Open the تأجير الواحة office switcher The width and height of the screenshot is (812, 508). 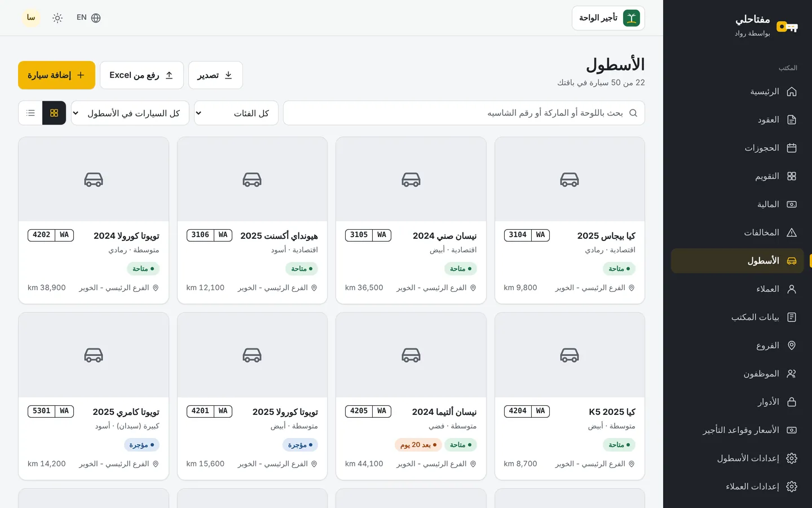[x=608, y=18]
